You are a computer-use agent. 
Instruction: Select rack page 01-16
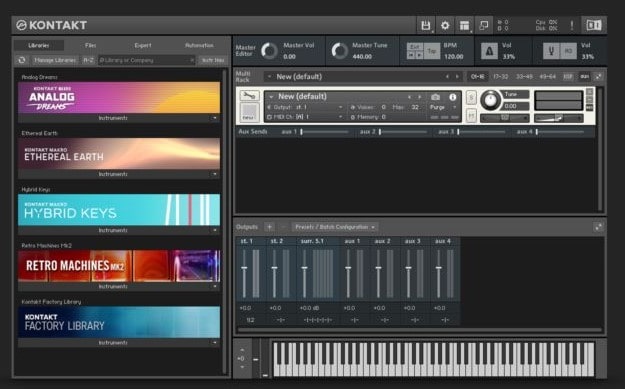477,77
